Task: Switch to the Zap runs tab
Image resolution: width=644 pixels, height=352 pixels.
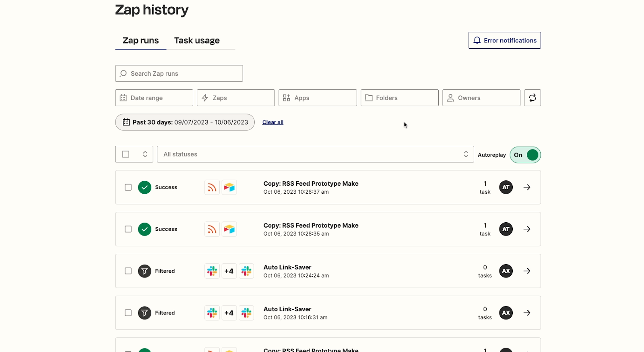Action: [140, 41]
